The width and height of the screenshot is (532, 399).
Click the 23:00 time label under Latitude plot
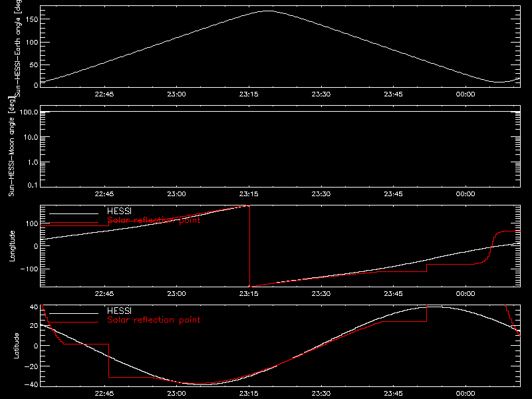point(176,394)
